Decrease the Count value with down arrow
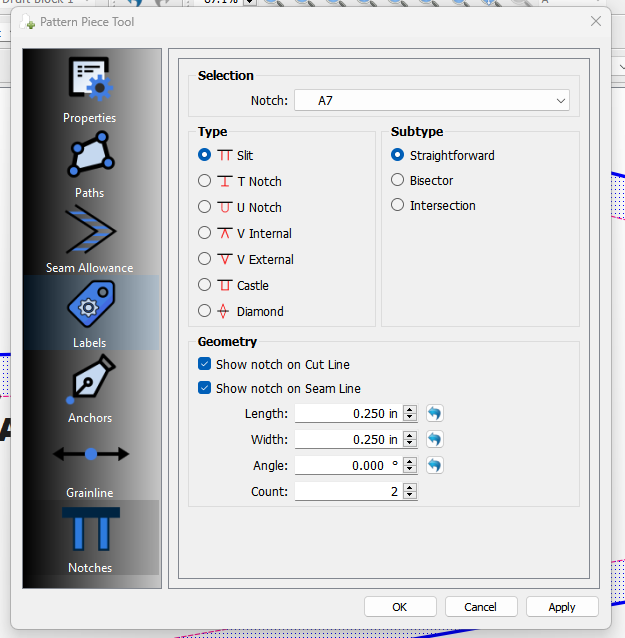 tap(410, 496)
